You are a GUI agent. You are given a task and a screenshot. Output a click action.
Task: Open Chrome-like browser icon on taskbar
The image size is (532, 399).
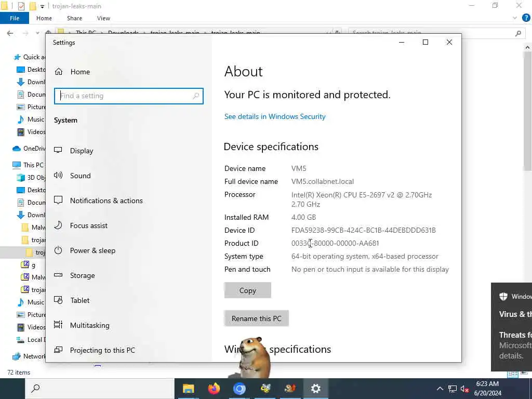click(x=239, y=389)
